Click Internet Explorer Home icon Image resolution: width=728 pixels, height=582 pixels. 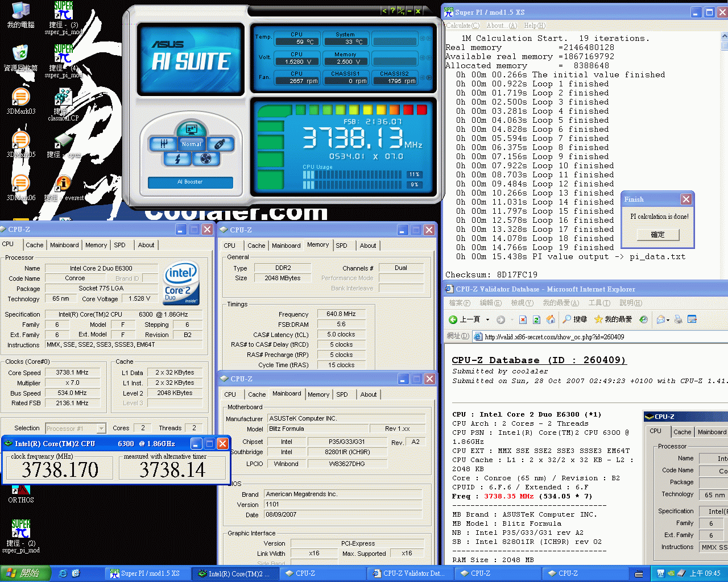point(551,319)
